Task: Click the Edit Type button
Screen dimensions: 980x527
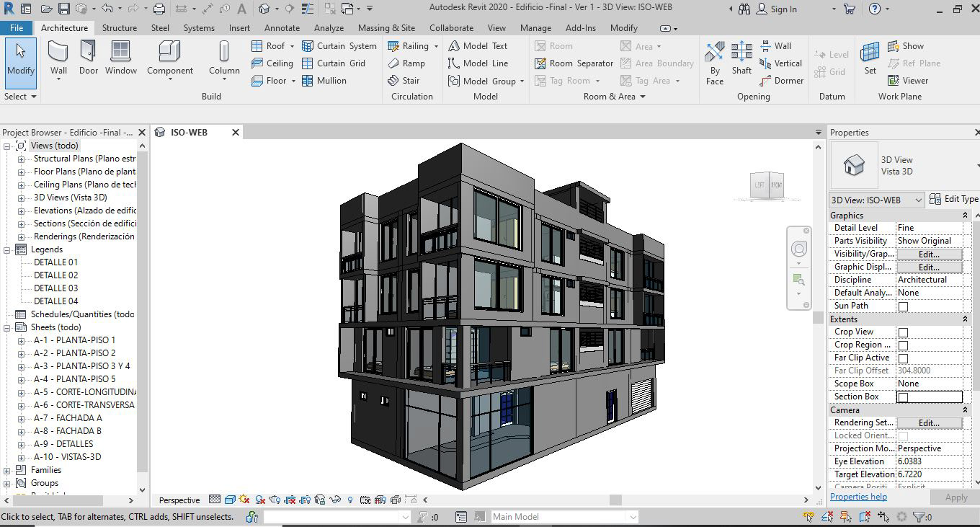Action: click(x=954, y=200)
